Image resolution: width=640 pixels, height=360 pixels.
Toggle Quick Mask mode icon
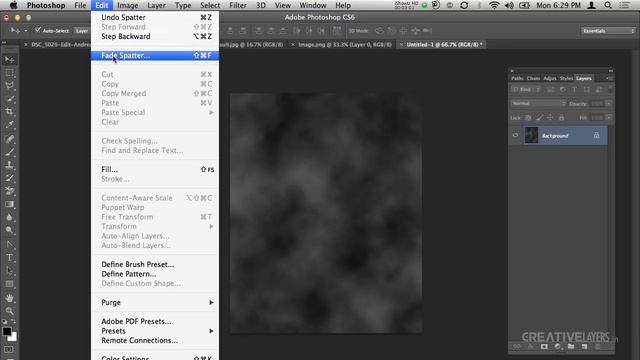point(9,350)
